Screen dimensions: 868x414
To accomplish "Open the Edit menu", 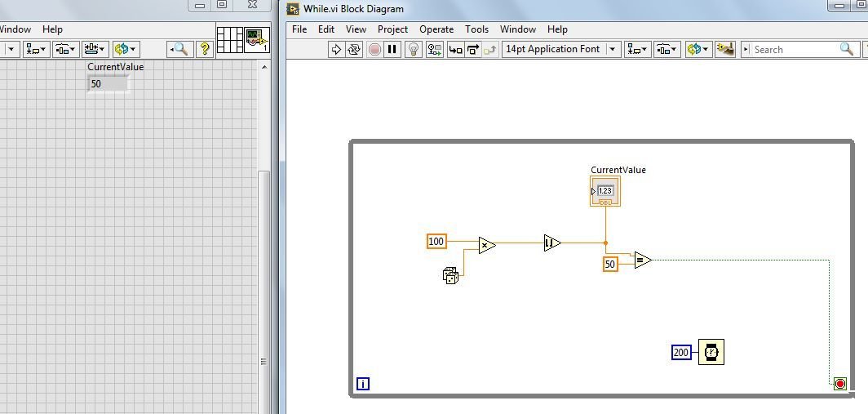I will point(326,29).
